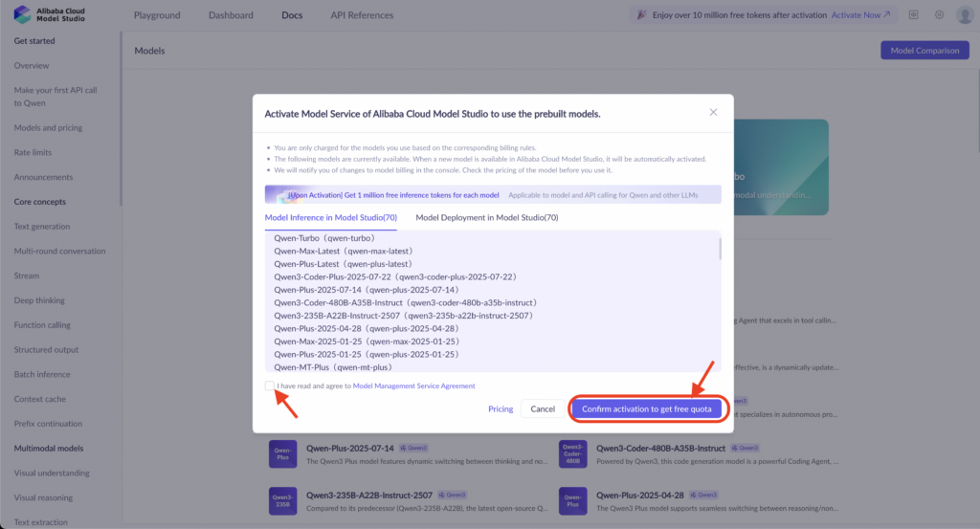
Task: Click the Alibaba Cloud Model Studio logo
Action: tap(50, 14)
